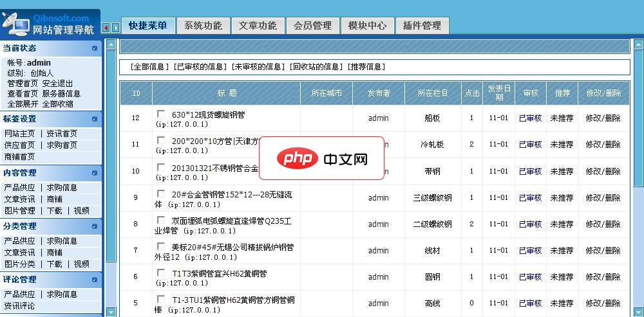Screen dimensions: 644x317
Task: Tick checkbox for 630*12现货螺旋钢管
Action: coord(161,114)
